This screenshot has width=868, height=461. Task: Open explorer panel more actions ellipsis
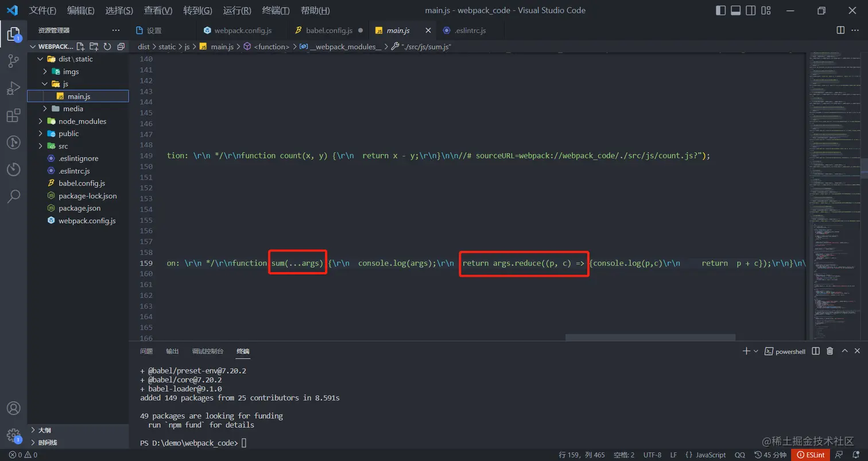[116, 30]
